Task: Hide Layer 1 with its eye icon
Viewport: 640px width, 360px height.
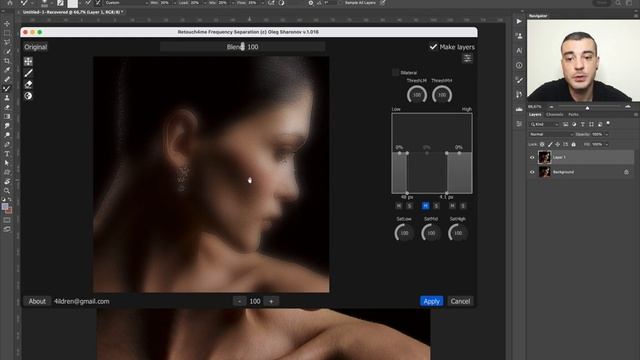Action: (x=532, y=158)
